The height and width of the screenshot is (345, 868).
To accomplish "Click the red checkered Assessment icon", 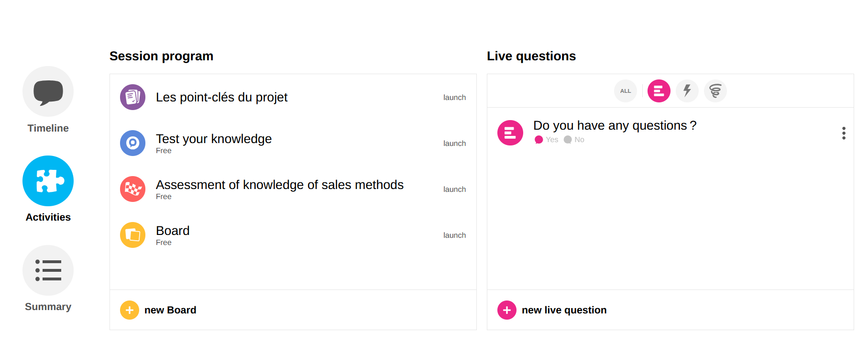I will click(132, 189).
